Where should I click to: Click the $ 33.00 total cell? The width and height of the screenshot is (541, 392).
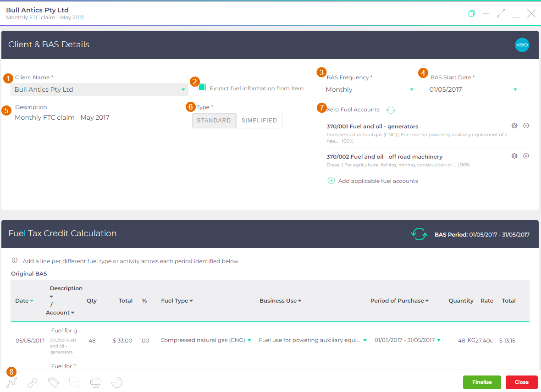coord(122,341)
